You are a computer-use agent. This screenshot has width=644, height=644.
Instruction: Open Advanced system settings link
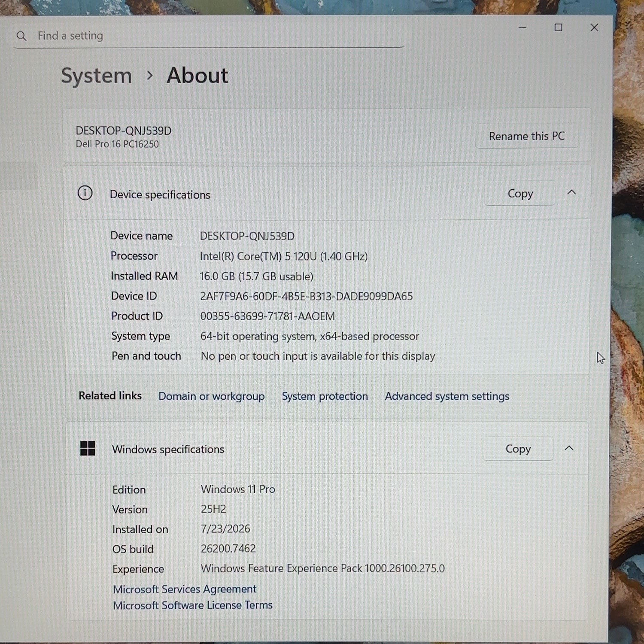click(x=447, y=396)
